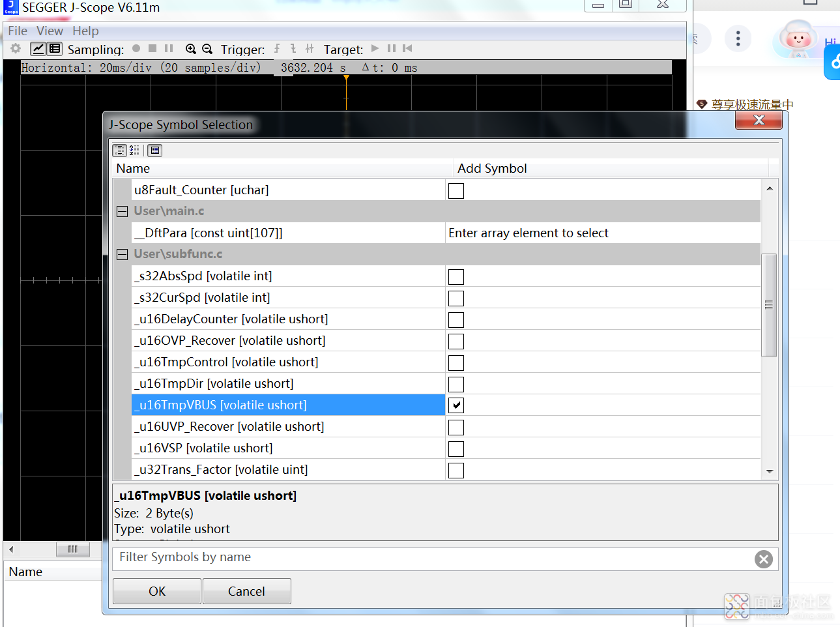Screen dimensions: 840x627
Task: Open the View menu
Action: 50,31
